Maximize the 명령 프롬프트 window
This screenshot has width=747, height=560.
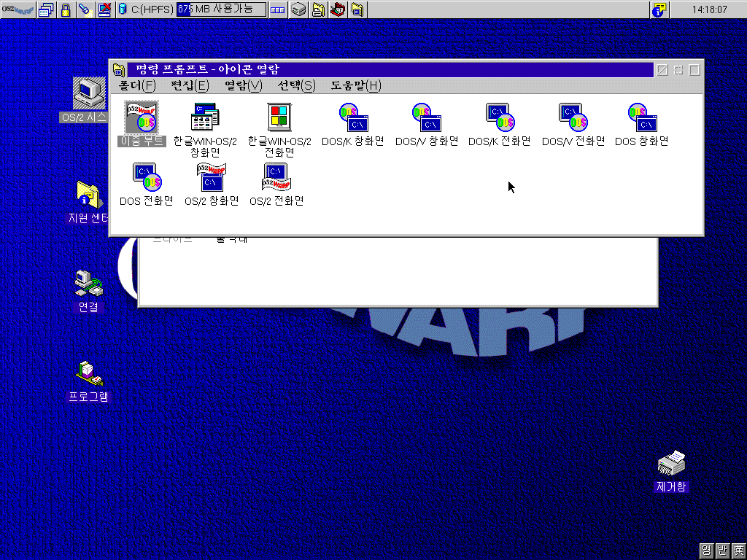tap(694, 70)
